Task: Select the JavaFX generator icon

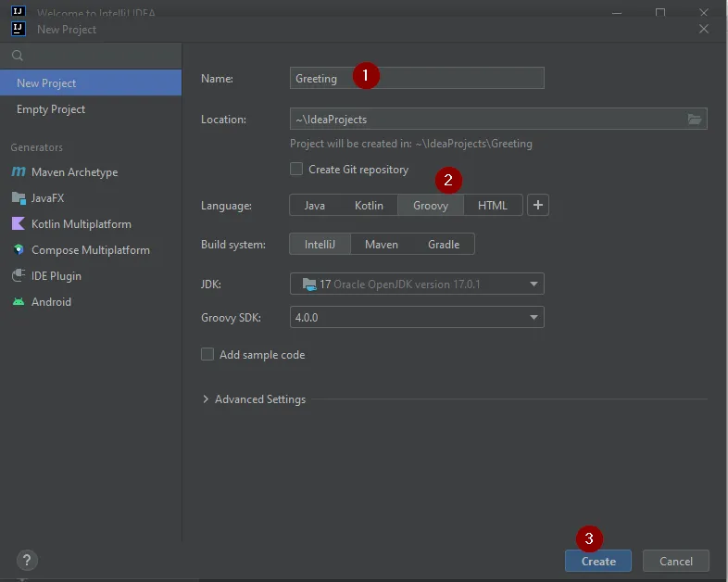Action: pyautogui.click(x=19, y=198)
